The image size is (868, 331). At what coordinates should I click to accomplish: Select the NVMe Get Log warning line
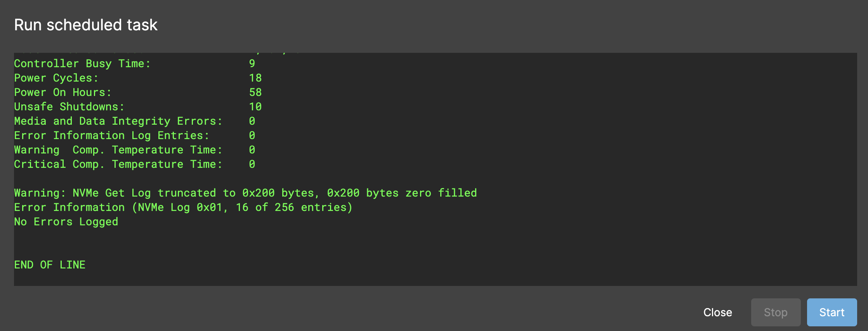tap(245, 193)
